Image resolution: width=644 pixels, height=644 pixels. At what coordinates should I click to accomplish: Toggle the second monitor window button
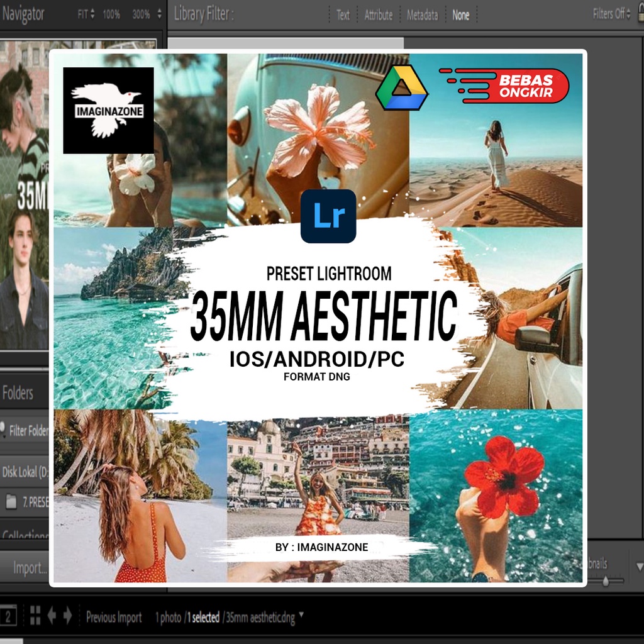8,616
